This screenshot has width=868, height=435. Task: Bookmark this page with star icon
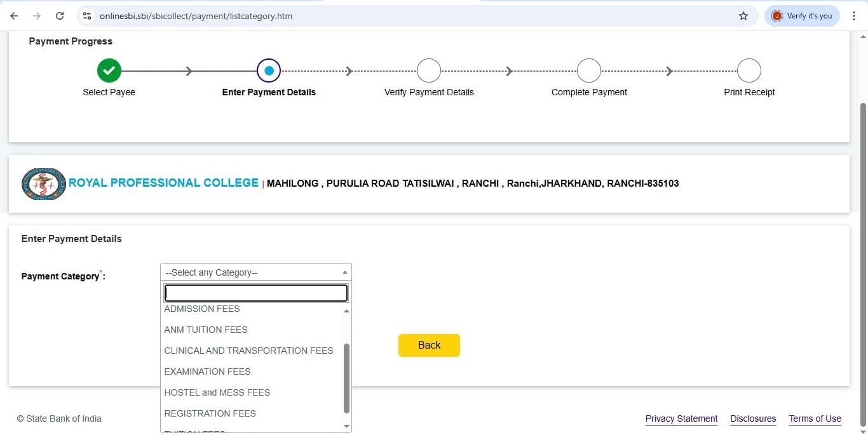[x=743, y=16]
